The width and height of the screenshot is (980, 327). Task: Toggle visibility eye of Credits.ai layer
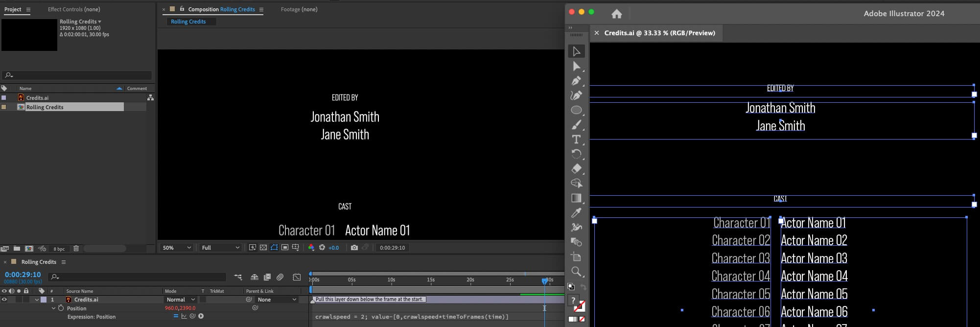tap(4, 300)
